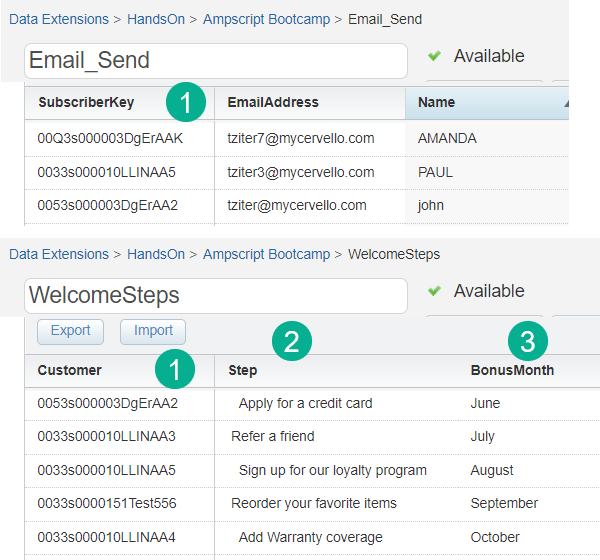Select the BonusMonth column header
The image size is (600, 560).
coord(512,370)
